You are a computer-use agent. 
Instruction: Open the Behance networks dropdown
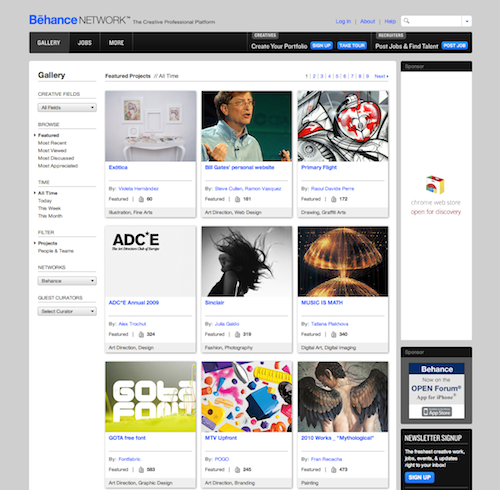[x=67, y=281]
